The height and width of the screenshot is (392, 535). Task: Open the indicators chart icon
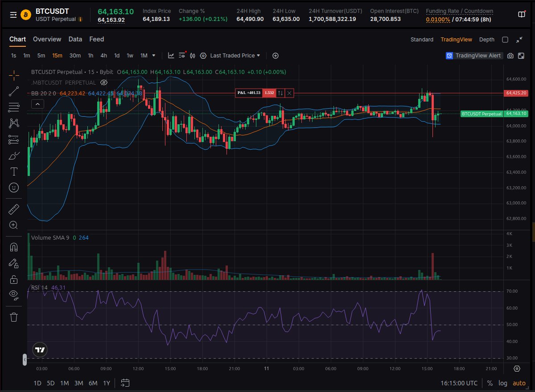pos(171,56)
